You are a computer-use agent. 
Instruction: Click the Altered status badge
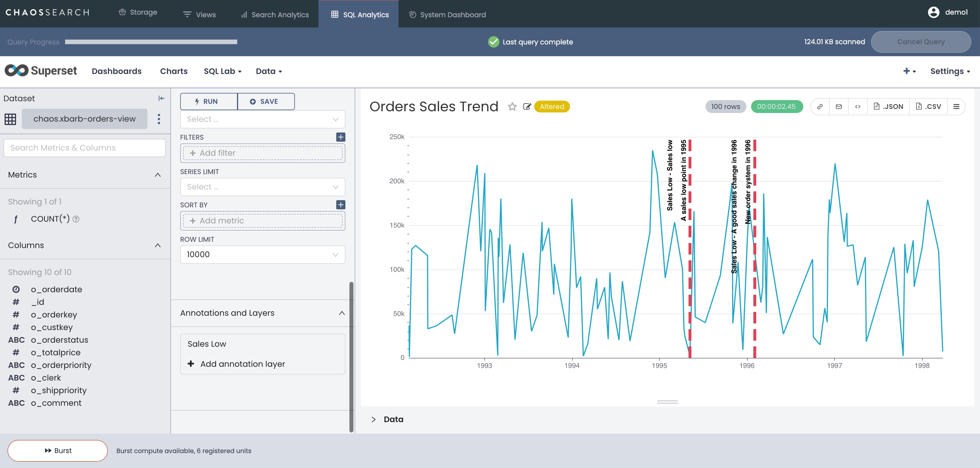[552, 107]
